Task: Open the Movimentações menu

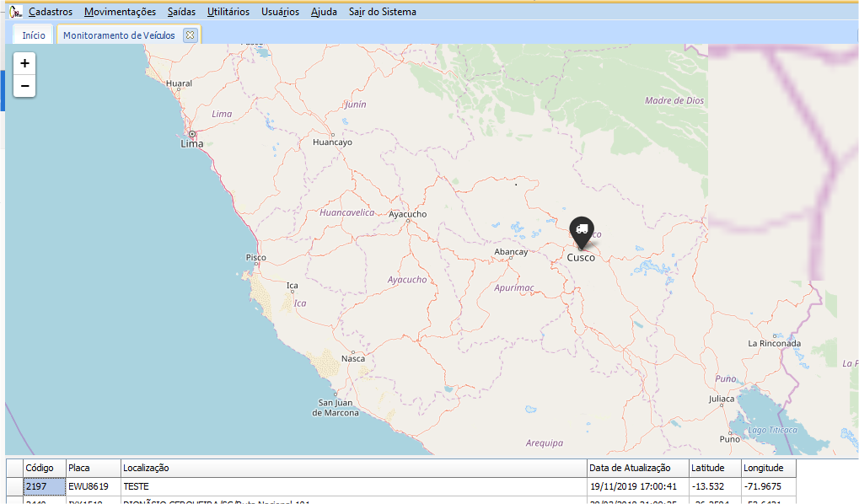Action: 120,12
